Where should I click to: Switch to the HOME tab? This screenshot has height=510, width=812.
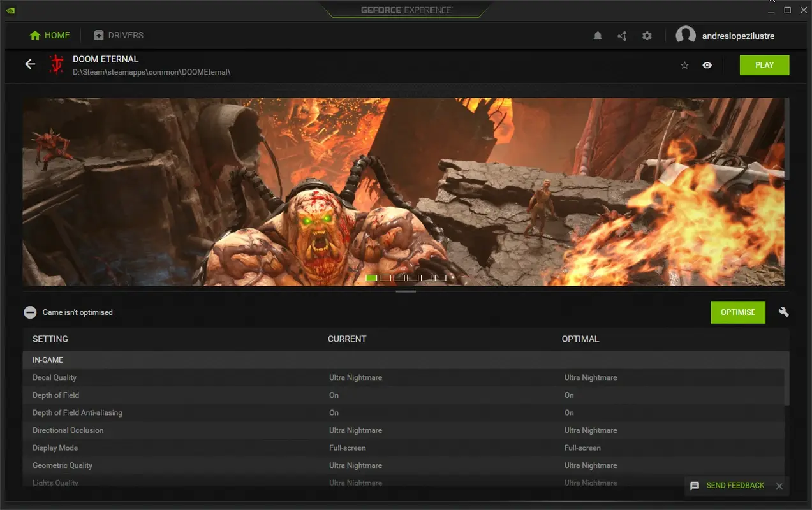coord(50,35)
